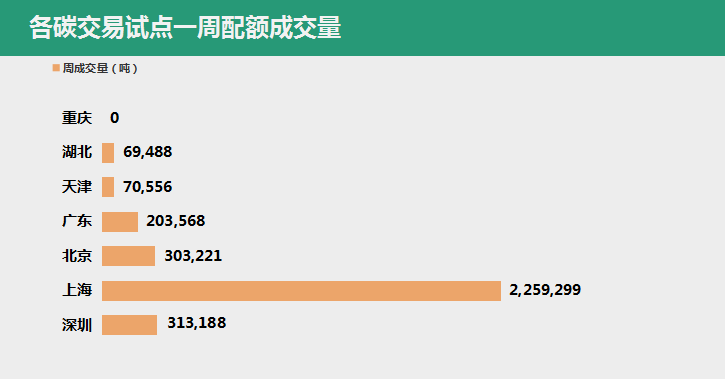The width and height of the screenshot is (725, 380).
Task: Click the orange legend swatch for 周成交量
Action: point(56,68)
